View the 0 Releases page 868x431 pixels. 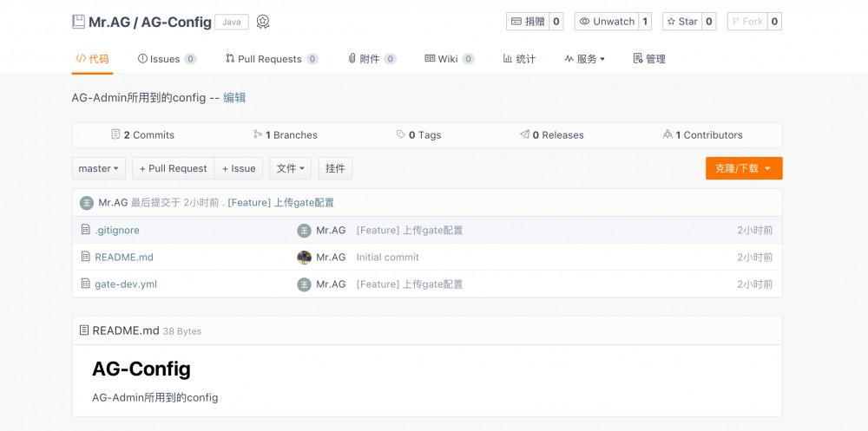[x=552, y=135]
